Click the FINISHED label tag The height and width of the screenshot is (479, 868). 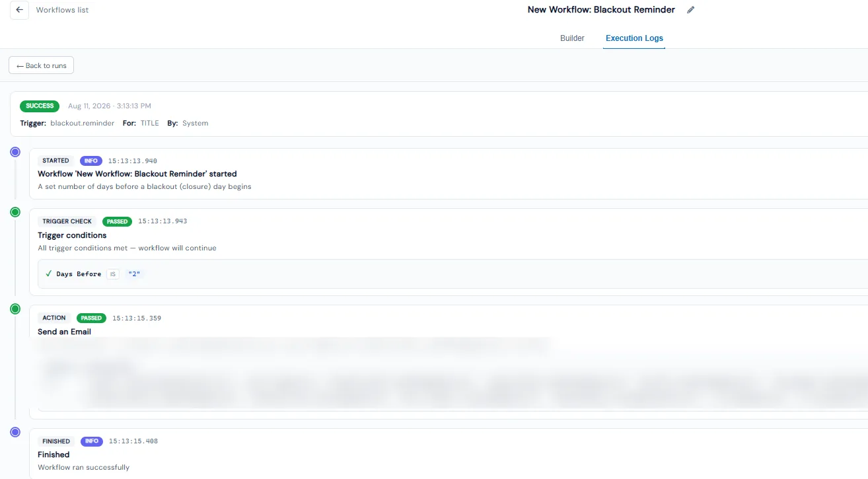tap(56, 441)
